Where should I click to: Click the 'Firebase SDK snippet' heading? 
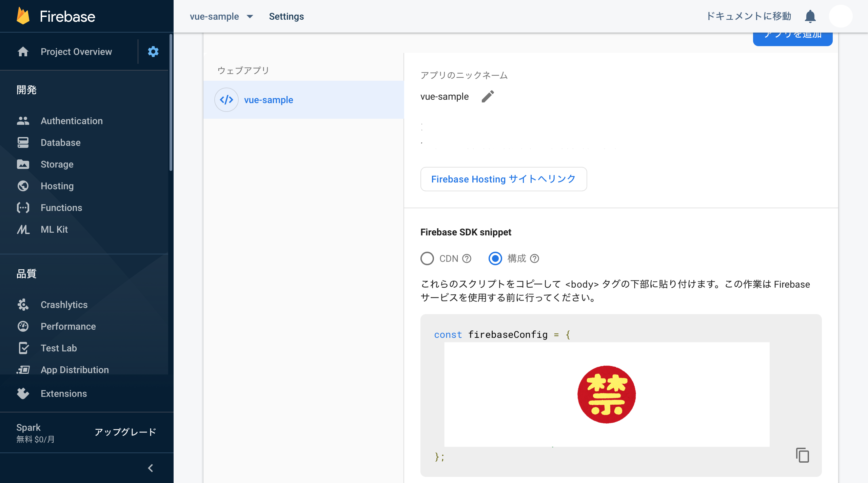[466, 232]
